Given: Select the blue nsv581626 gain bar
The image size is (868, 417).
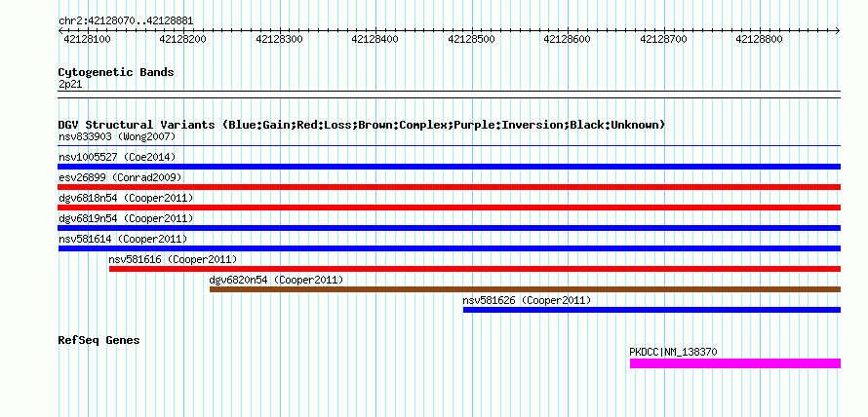Looking at the screenshot, I should [651, 310].
